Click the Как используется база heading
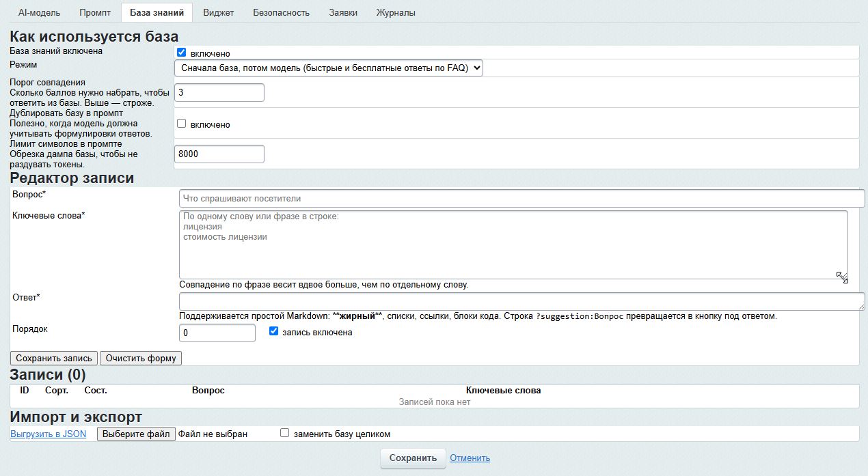The image size is (868, 476). coord(94,36)
